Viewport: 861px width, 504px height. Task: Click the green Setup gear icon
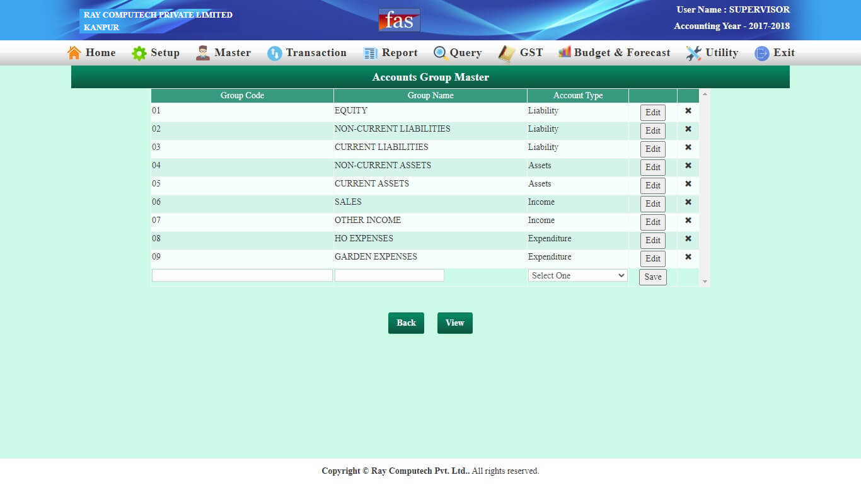point(139,54)
